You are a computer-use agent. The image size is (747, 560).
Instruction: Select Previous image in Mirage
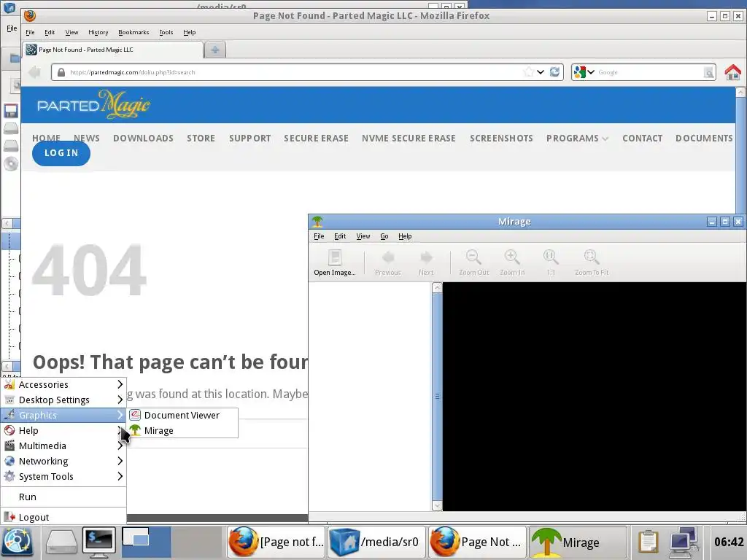pos(388,262)
